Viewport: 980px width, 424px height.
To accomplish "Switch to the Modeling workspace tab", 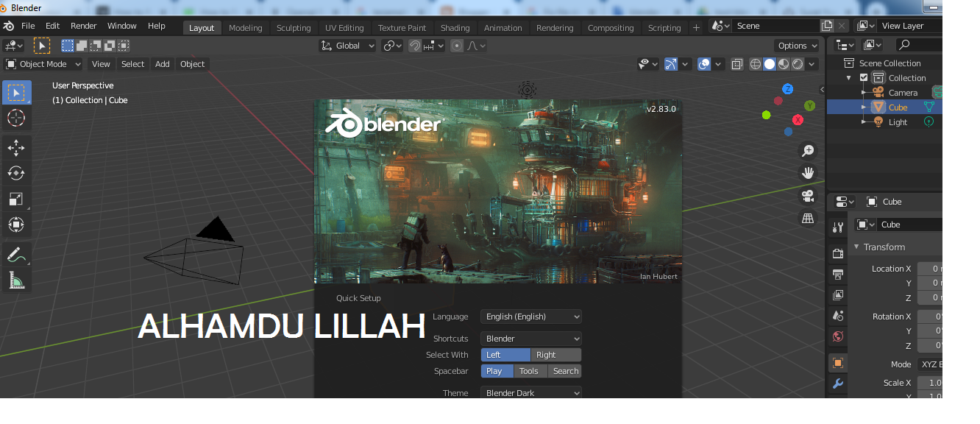I will [x=245, y=28].
